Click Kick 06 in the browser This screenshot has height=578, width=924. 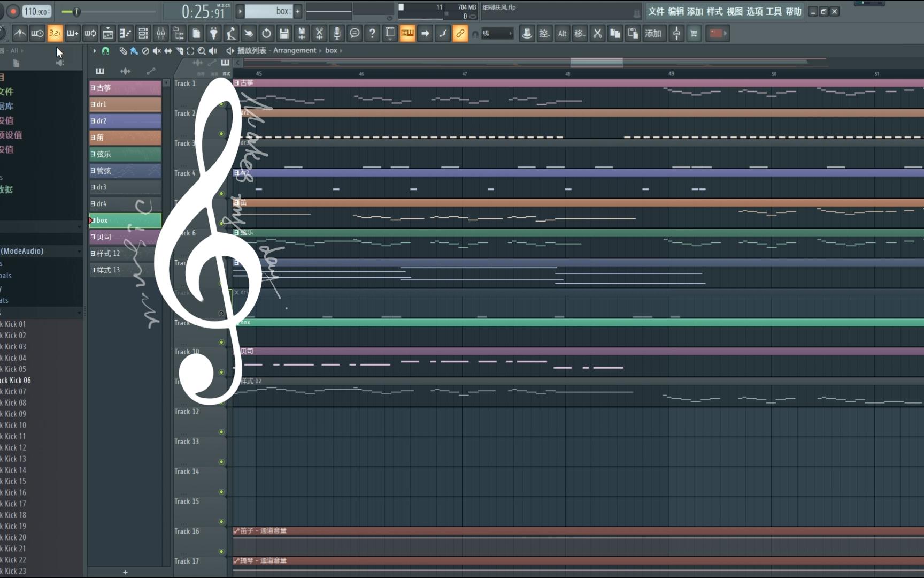pos(16,381)
